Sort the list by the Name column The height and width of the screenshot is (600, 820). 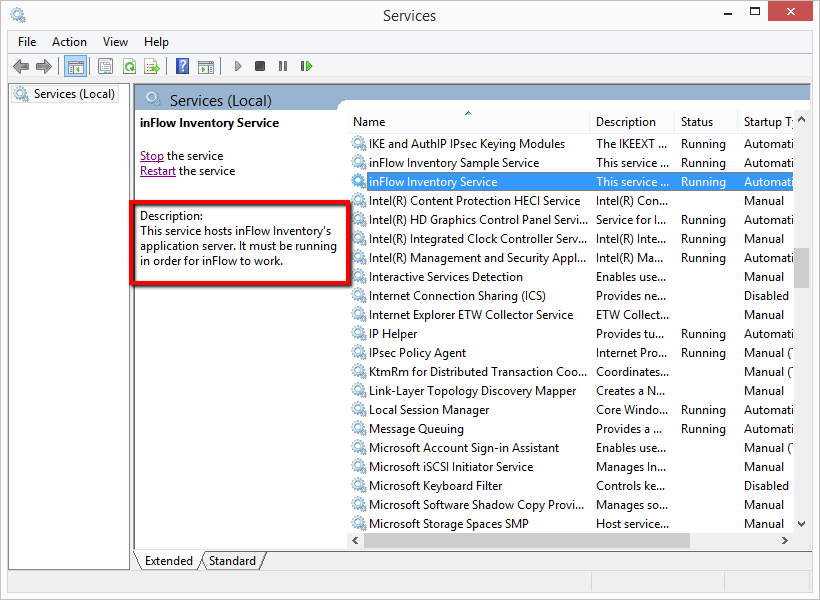470,122
